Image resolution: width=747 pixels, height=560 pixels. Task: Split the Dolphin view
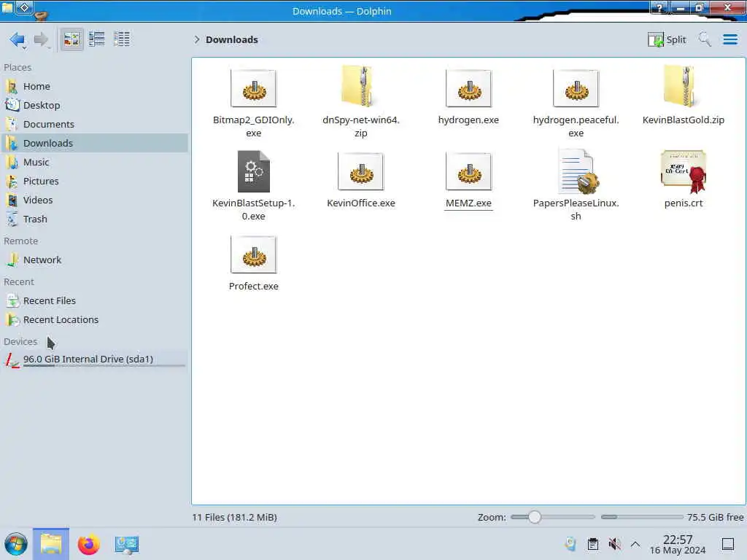click(x=667, y=39)
